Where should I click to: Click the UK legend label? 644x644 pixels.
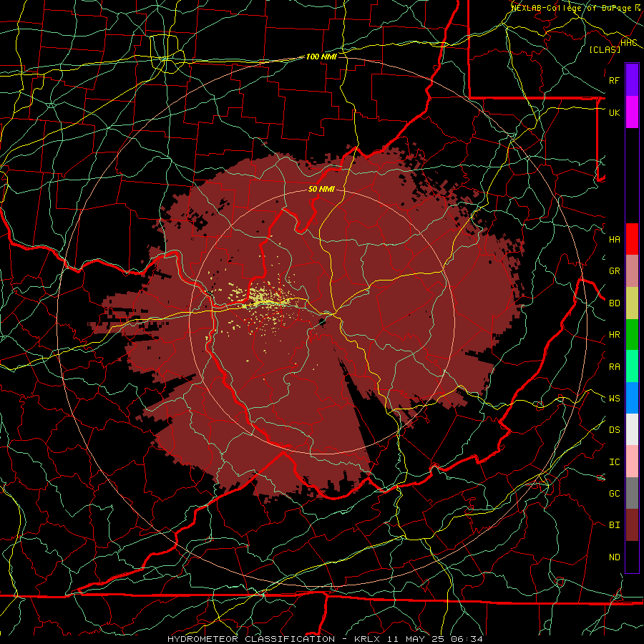click(615, 112)
